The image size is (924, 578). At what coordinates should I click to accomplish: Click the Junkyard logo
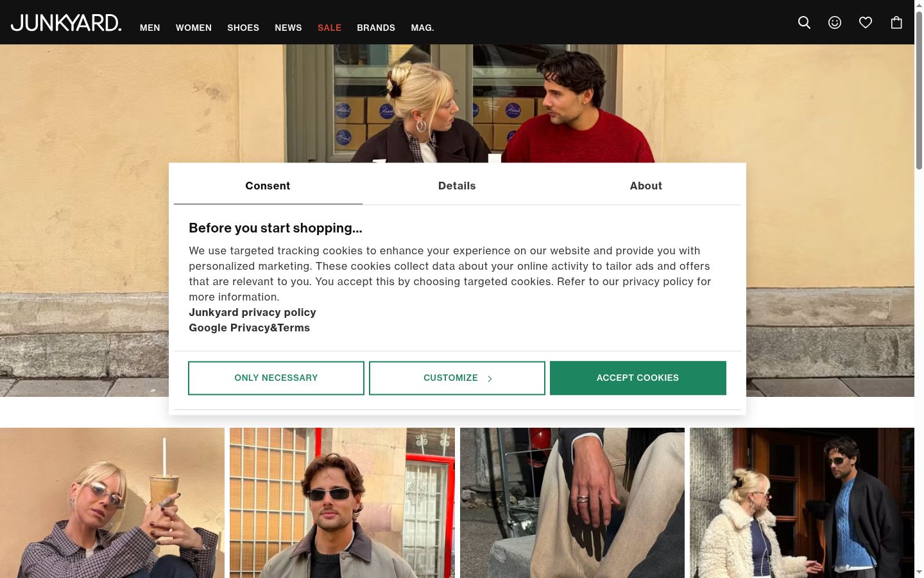coord(66,22)
